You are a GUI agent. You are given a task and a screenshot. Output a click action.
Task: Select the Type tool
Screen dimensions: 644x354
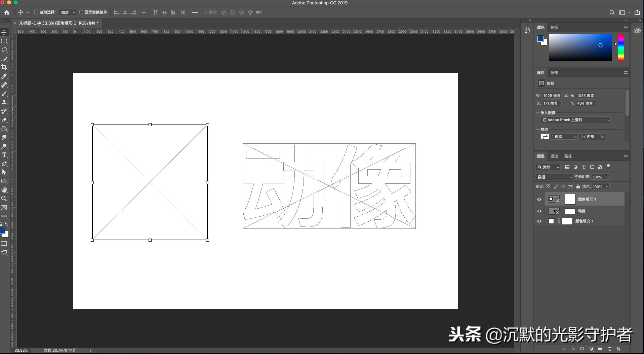click(4, 155)
